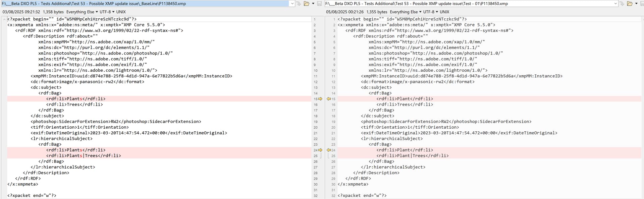644x199 pixels.
Task: Copy line 24 to left using yellow arrow
Action: click(x=329, y=150)
